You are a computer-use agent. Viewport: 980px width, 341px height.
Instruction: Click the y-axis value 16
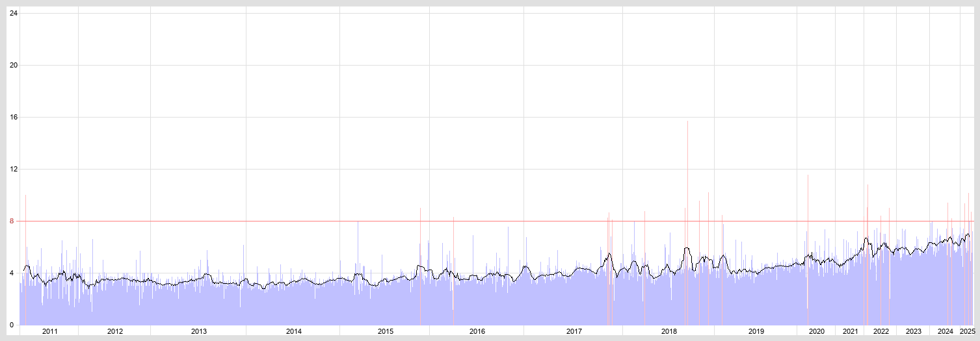(x=14, y=117)
